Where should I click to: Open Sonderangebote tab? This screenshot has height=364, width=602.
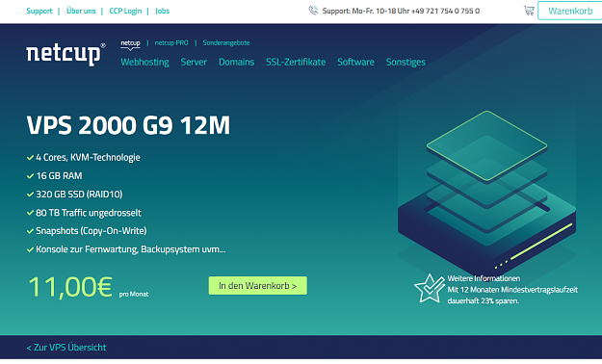tap(226, 43)
